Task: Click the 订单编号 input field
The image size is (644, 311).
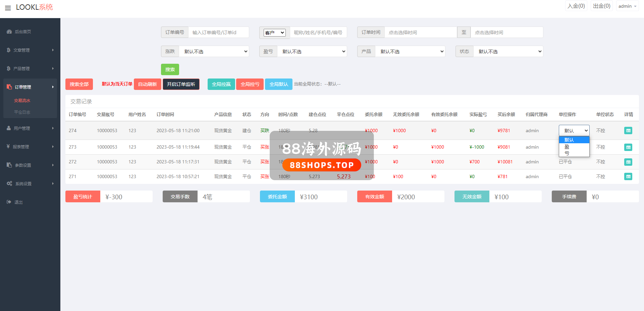Action: [218, 33]
